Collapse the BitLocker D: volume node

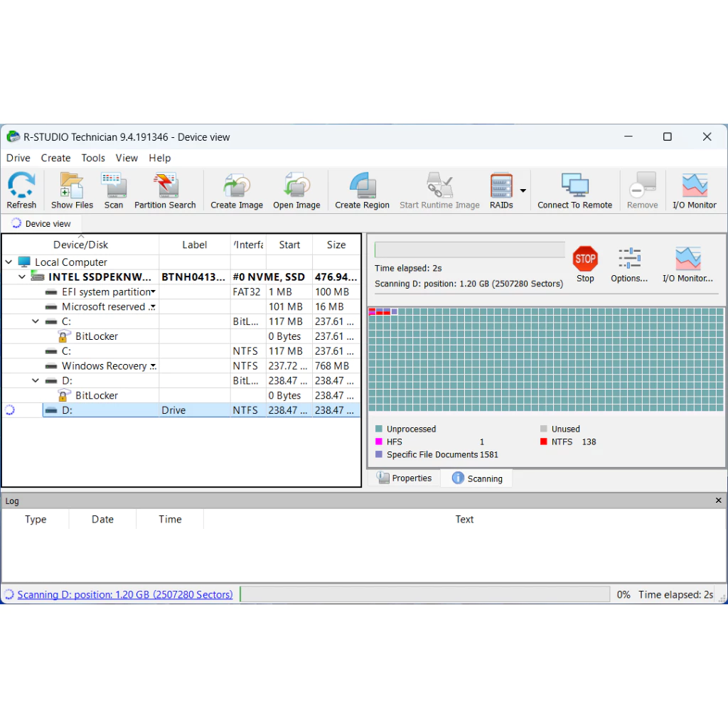pos(36,381)
